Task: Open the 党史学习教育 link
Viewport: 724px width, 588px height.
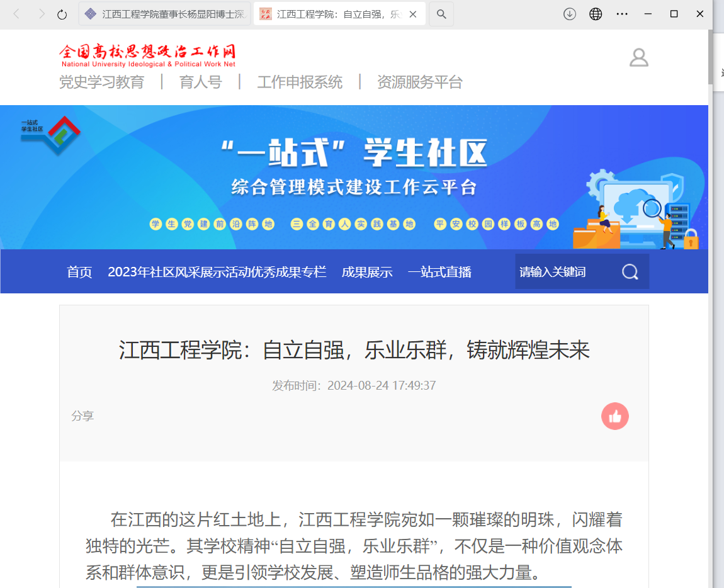Action: click(101, 82)
